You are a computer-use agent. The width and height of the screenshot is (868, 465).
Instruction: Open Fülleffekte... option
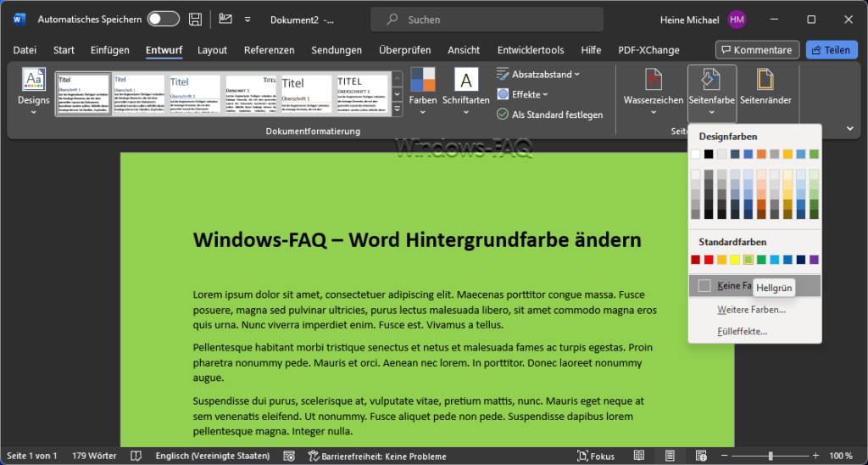click(742, 332)
